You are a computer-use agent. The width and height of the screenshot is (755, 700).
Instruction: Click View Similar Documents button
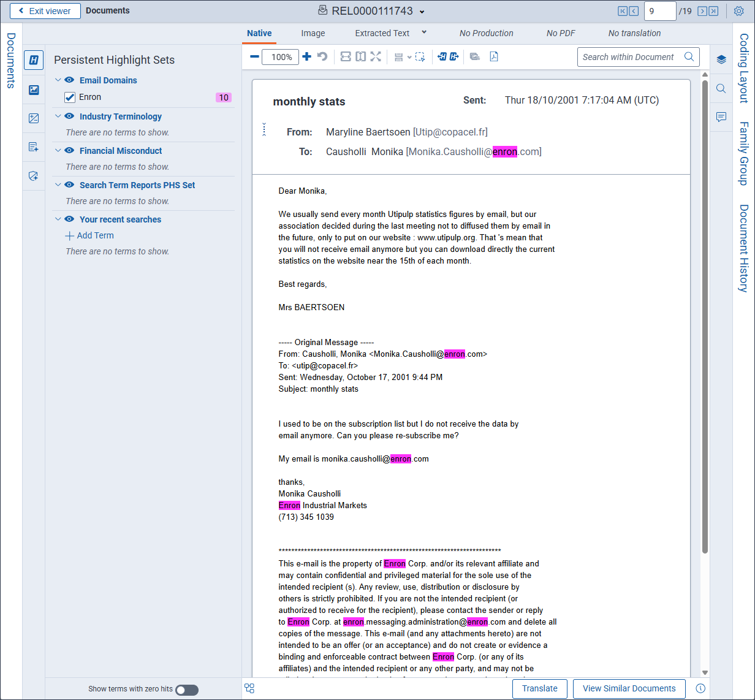pos(629,688)
